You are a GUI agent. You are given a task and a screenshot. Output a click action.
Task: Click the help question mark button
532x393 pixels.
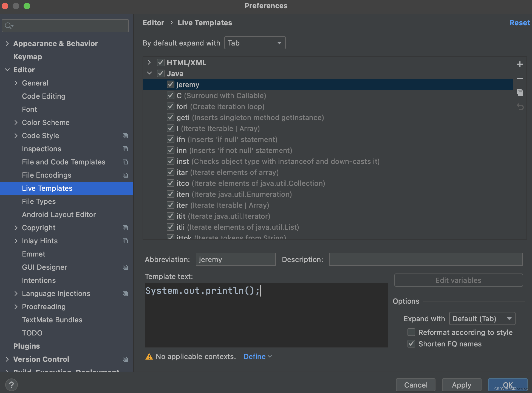click(x=12, y=385)
